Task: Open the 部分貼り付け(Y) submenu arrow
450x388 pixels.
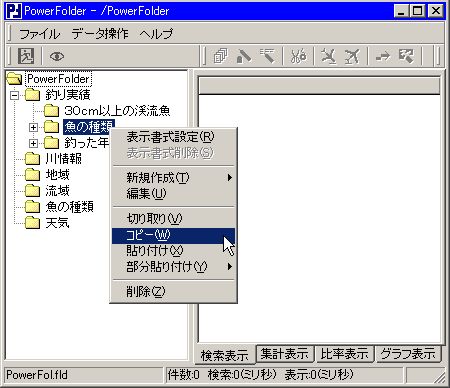Action: click(x=229, y=267)
